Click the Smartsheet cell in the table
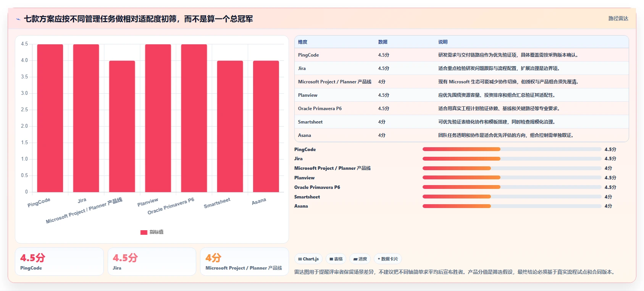This screenshot has width=644, height=291. pyautogui.click(x=310, y=122)
